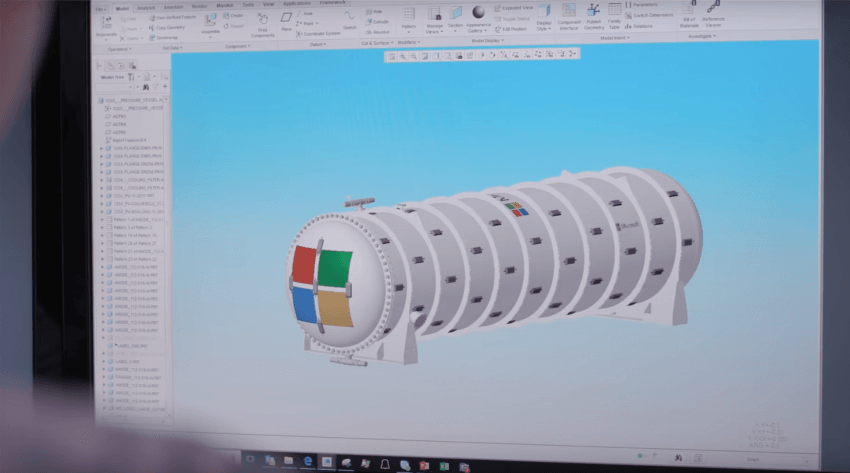Open the Reference Viewer

[713, 15]
